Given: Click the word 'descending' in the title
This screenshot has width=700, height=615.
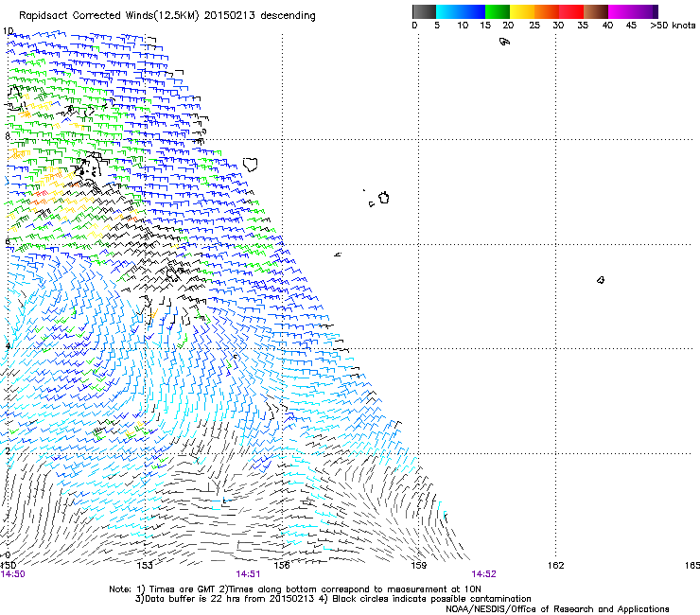Looking at the screenshot, I should click(288, 16).
